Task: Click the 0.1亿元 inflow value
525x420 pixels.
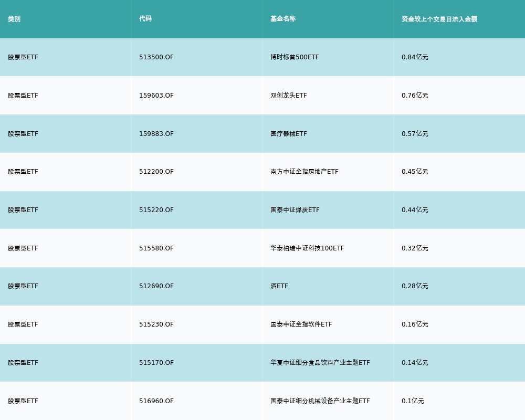Action: tap(413, 401)
